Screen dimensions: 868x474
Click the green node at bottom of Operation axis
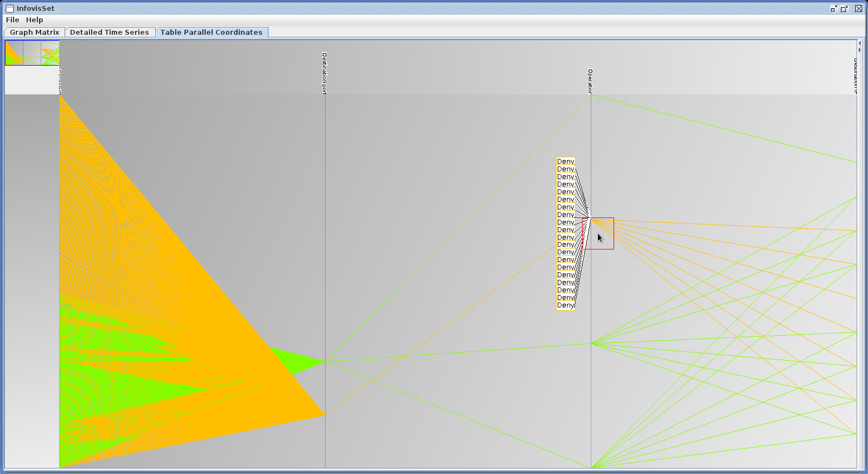591,467
